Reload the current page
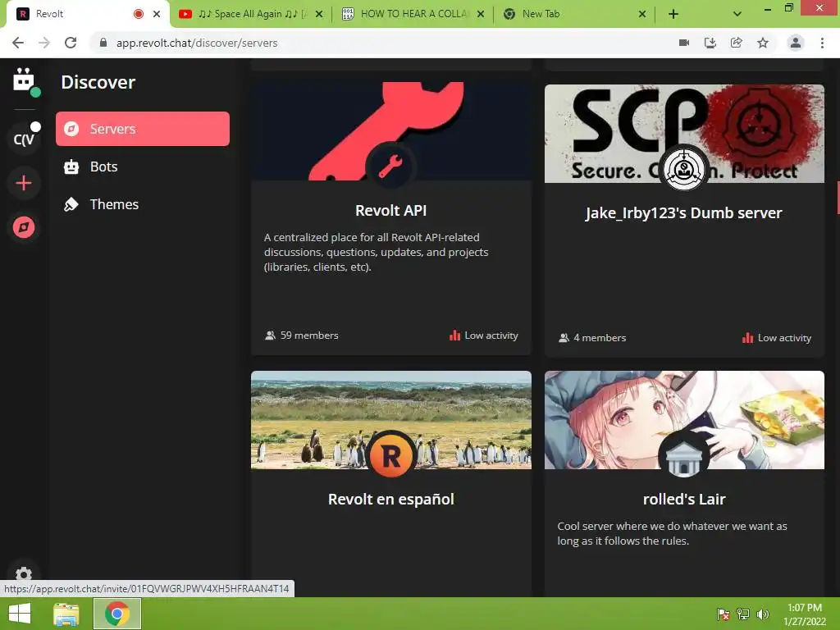Viewport: 840px width, 630px height. [71, 43]
